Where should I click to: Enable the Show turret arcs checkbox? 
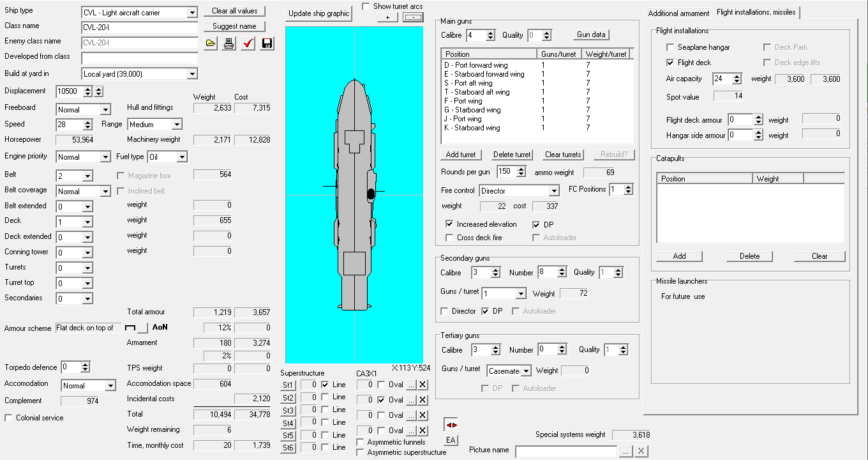(366, 6)
